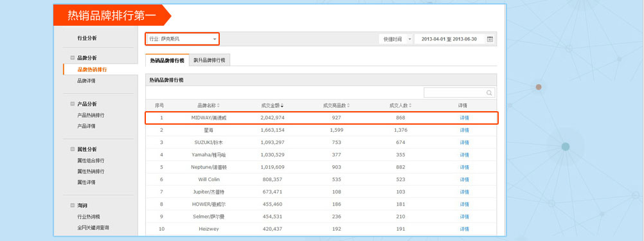
Task: Click 详情 link for Jupiter/杰普特
Action: [x=464, y=192]
